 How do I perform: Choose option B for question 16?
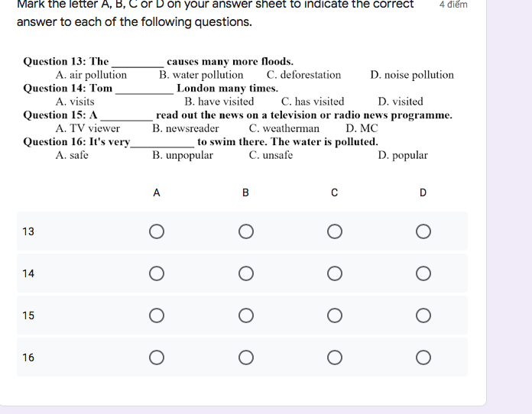coord(245,357)
